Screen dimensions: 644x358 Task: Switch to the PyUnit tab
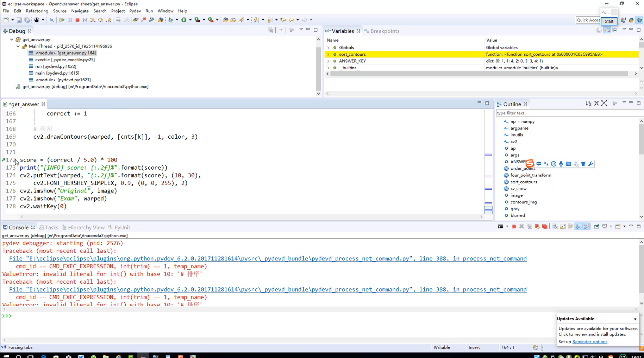[119, 227]
